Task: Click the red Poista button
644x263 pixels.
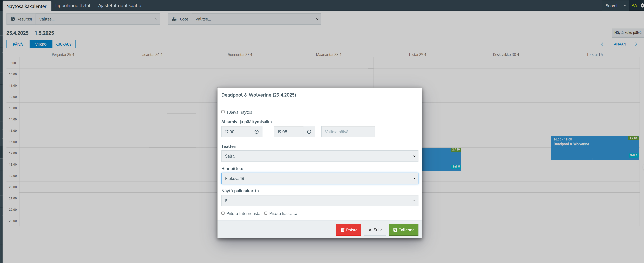Action: tap(349, 230)
